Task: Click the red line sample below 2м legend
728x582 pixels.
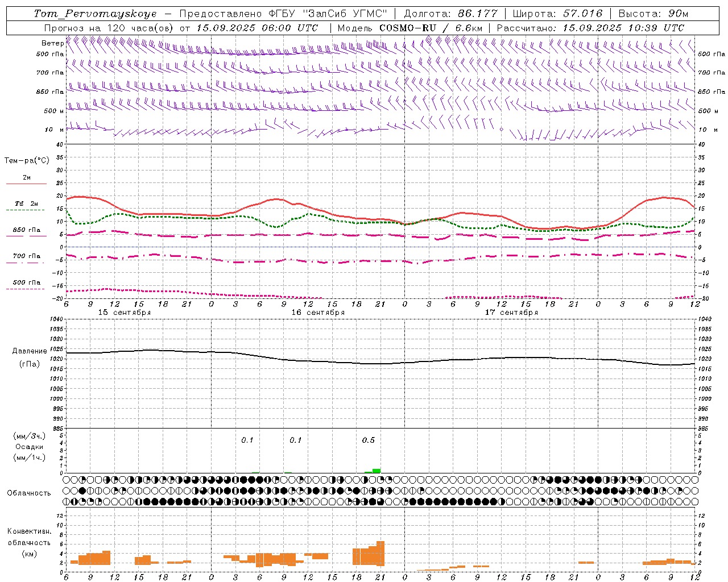Action: click(x=26, y=184)
